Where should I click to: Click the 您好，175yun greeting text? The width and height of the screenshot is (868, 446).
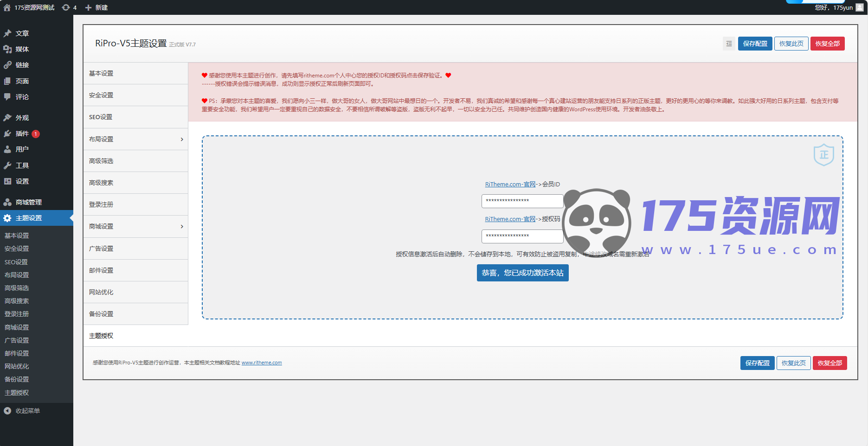(834, 7)
